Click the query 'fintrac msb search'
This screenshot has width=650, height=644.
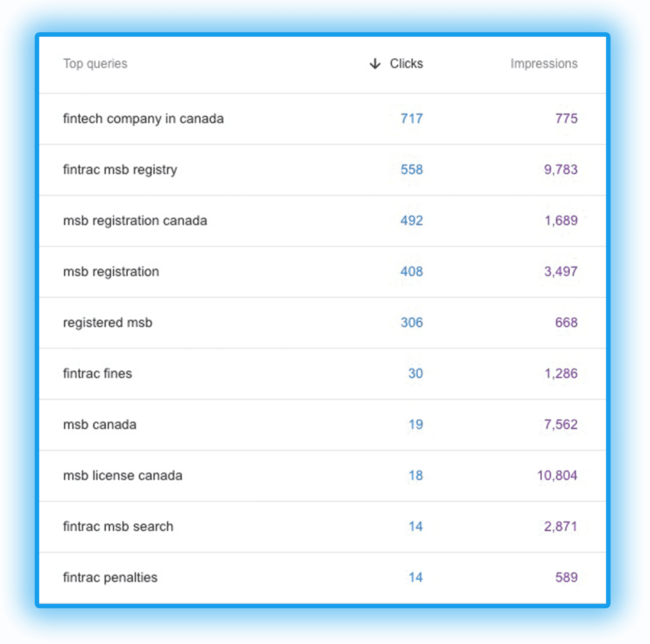(118, 526)
